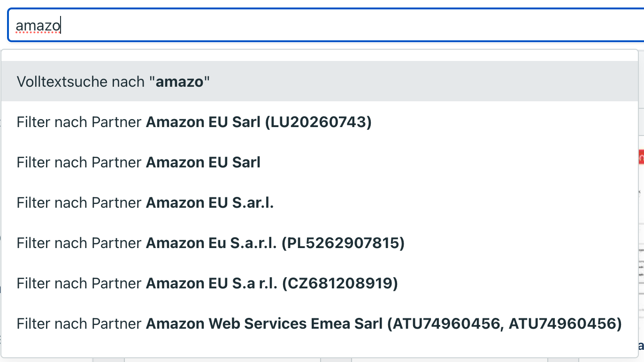Click the highlighted first suggestion row

coord(319,82)
